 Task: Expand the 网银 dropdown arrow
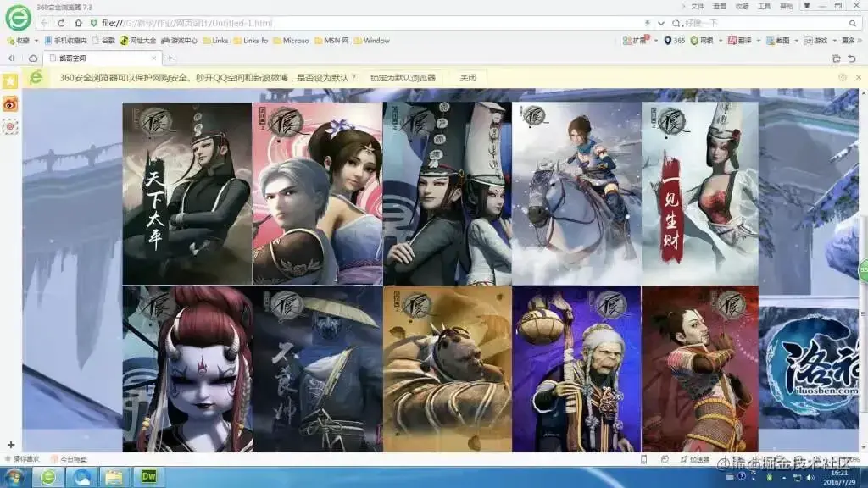tap(721, 41)
